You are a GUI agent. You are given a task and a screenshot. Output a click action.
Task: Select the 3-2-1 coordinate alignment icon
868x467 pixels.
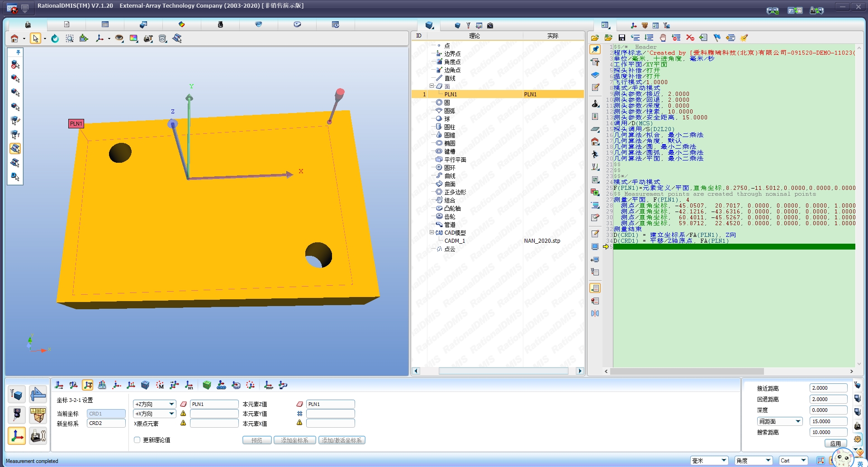click(x=189, y=385)
